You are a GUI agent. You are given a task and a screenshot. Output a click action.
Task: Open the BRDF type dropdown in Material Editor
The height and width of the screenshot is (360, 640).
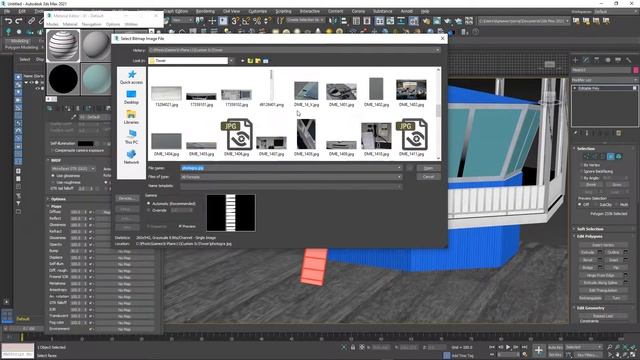click(73, 168)
